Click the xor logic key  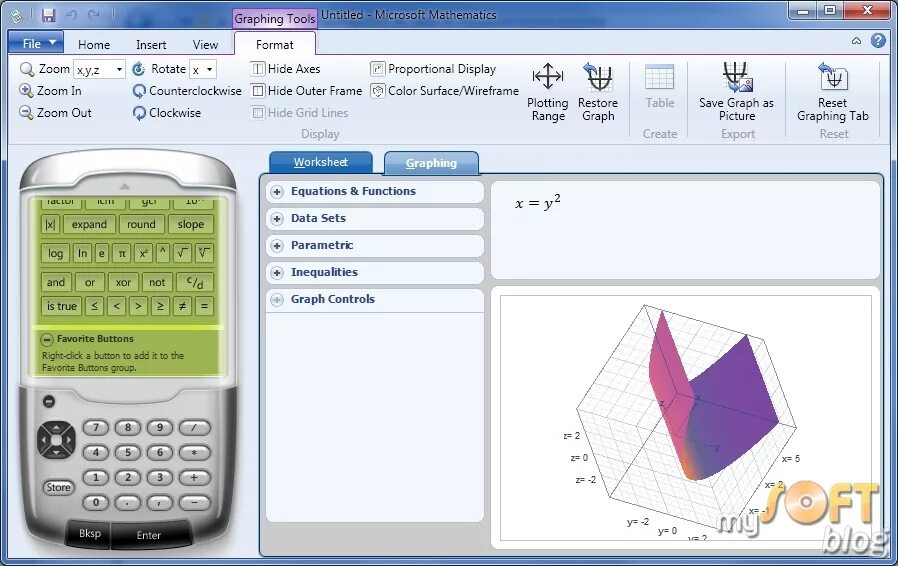tap(123, 282)
